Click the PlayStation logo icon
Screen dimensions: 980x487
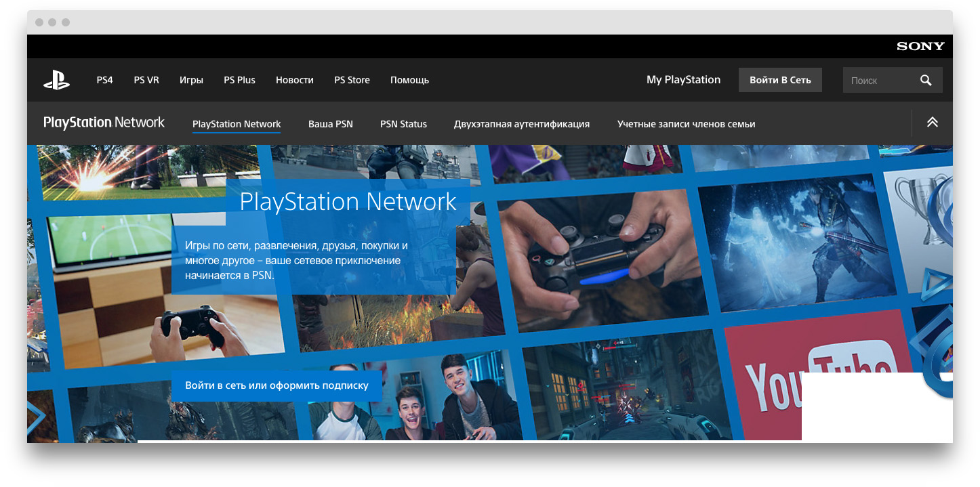click(56, 80)
